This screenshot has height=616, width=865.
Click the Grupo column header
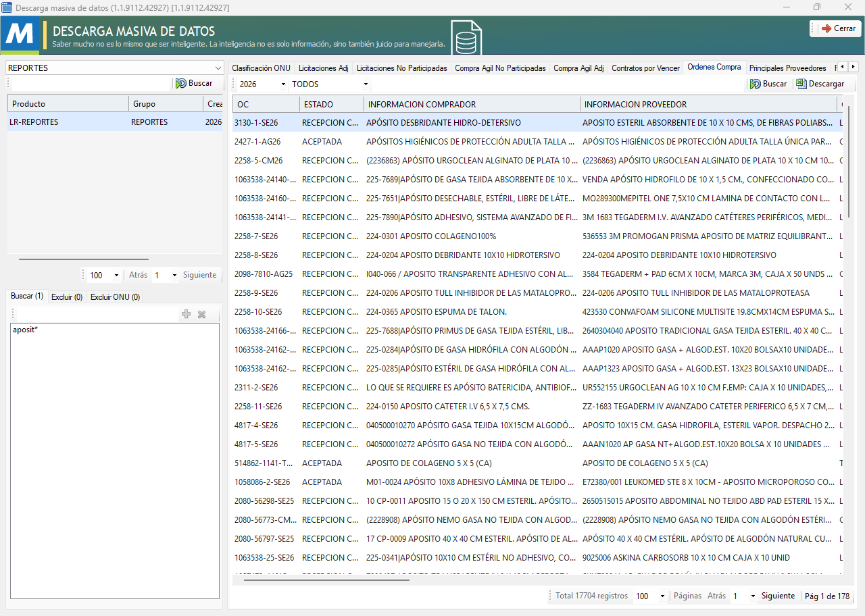tap(166, 104)
